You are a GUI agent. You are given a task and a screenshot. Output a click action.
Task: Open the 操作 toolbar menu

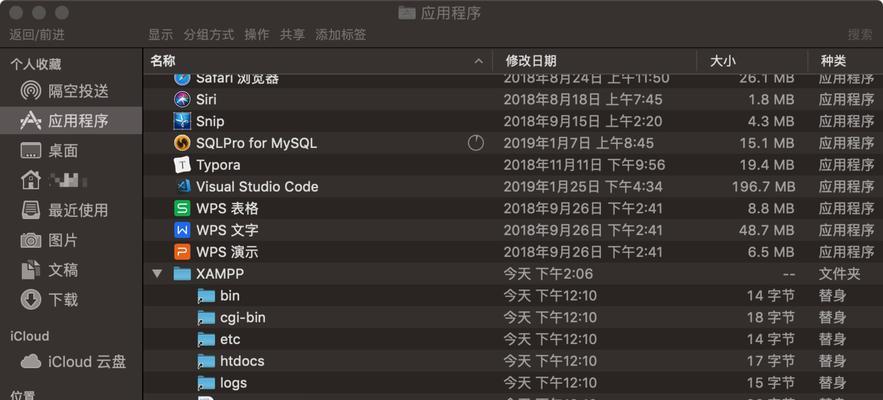coord(257,34)
